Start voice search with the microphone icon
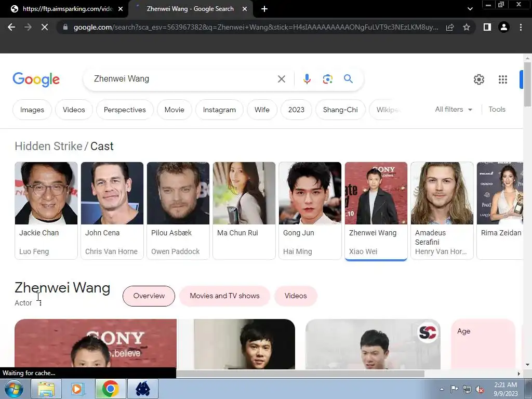The height and width of the screenshot is (399, 532). click(x=307, y=79)
